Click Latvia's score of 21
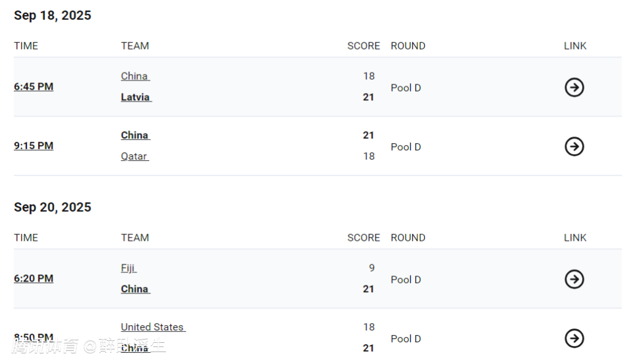633x364 pixels. click(x=369, y=97)
